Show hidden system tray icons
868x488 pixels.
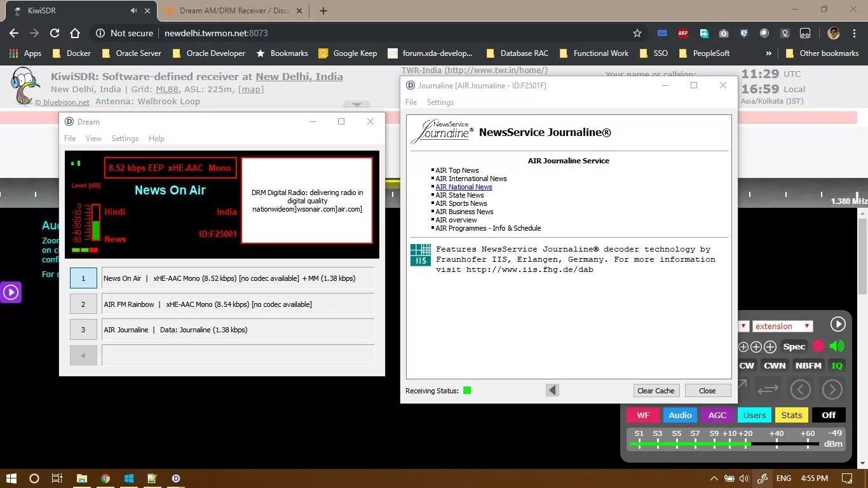[714, 478]
